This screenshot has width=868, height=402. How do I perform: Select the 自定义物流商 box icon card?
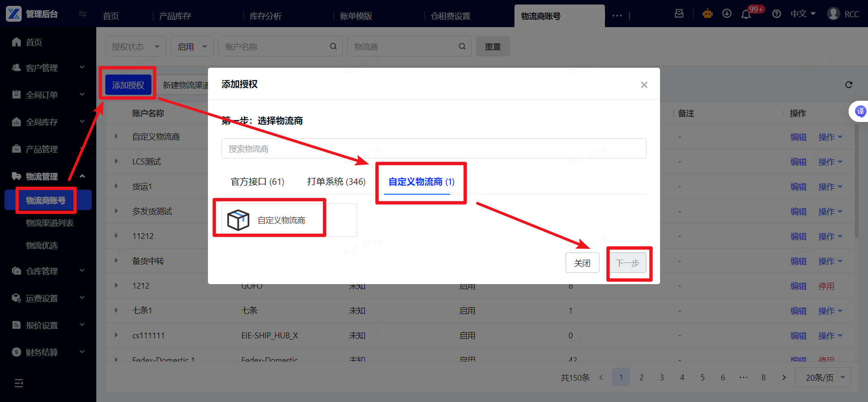point(289,220)
